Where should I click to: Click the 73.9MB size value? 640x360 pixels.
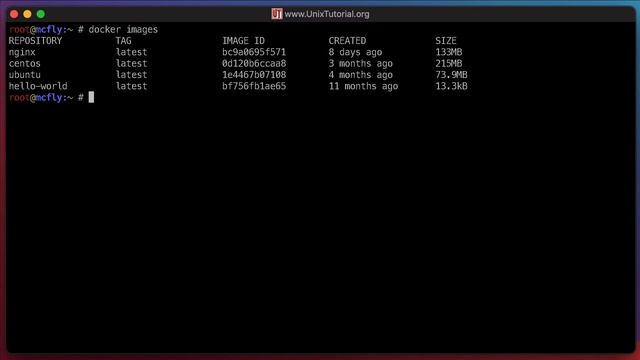pyautogui.click(x=451, y=75)
